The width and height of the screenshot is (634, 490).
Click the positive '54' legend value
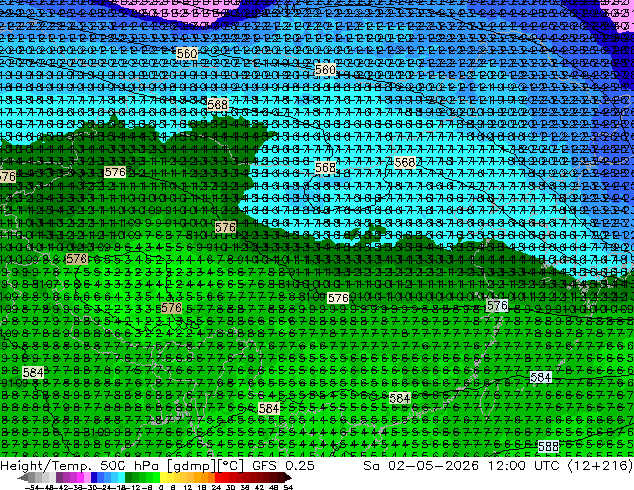pyautogui.click(x=288, y=488)
